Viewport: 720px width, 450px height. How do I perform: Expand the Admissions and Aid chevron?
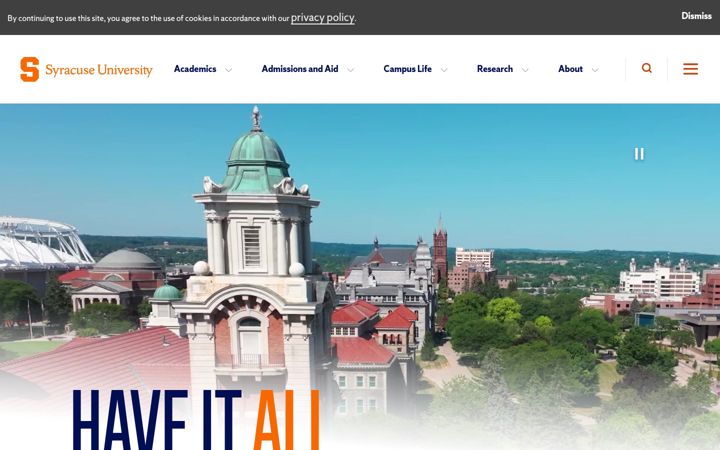point(350,70)
